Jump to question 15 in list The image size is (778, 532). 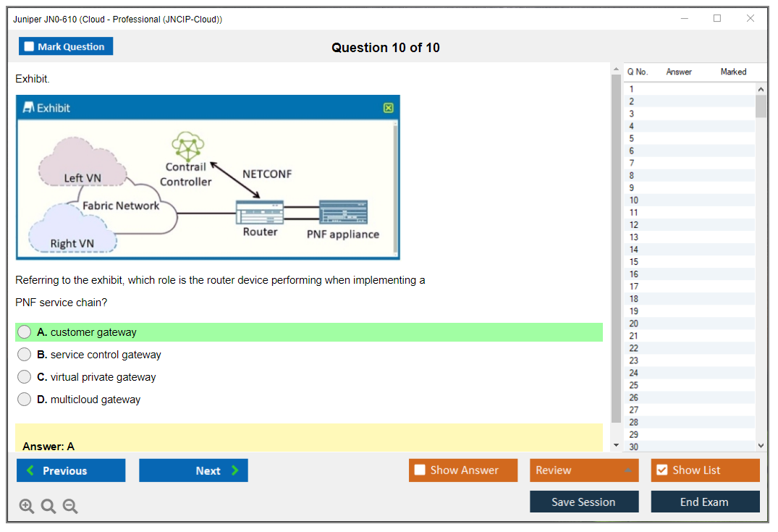[634, 262]
